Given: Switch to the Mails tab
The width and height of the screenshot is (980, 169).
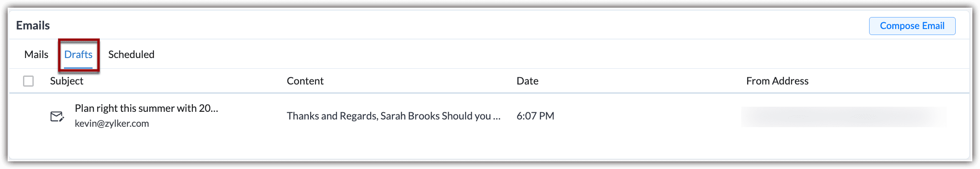Looking at the screenshot, I should 36,55.
